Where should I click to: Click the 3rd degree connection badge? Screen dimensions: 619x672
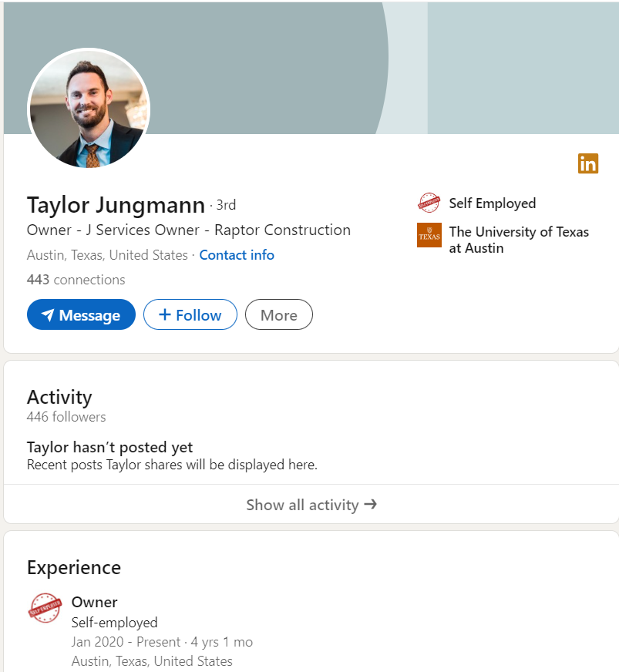coord(225,205)
